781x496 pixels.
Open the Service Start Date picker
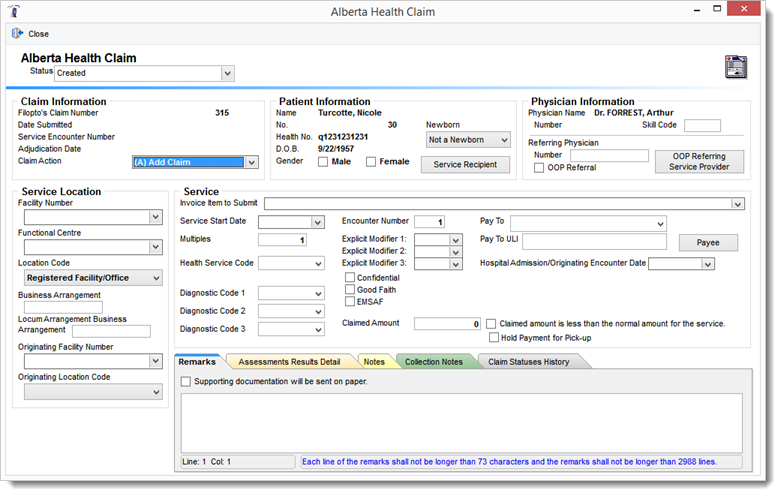pos(317,222)
